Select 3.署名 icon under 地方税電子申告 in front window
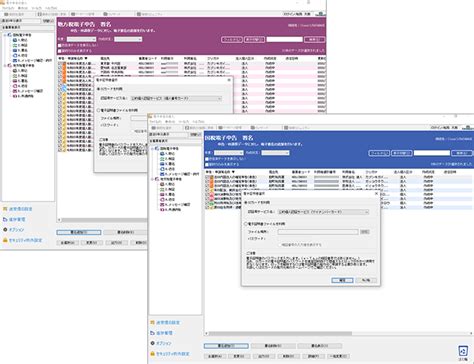The width and height of the screenshot is (474, 364). [x=162, y=194]
